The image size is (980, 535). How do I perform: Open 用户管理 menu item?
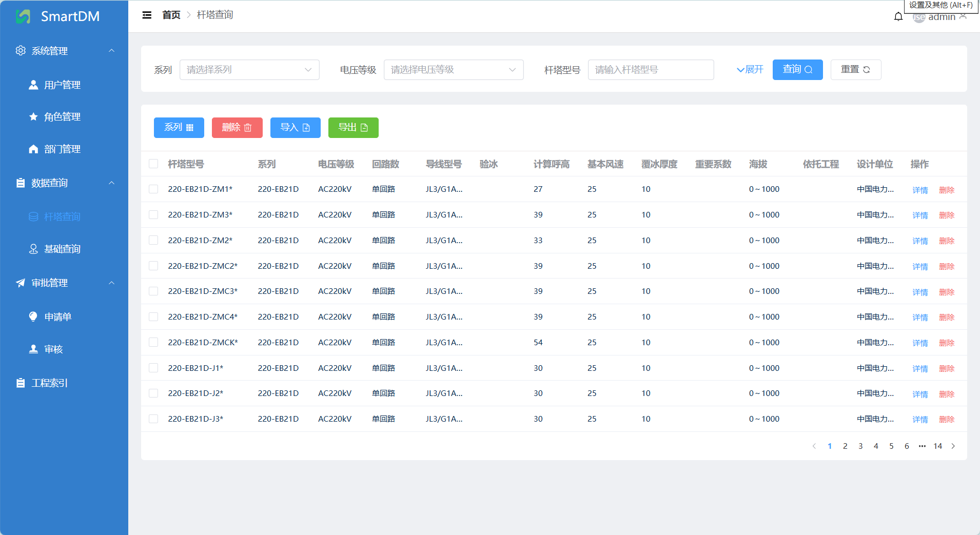(x=64, y=85)
